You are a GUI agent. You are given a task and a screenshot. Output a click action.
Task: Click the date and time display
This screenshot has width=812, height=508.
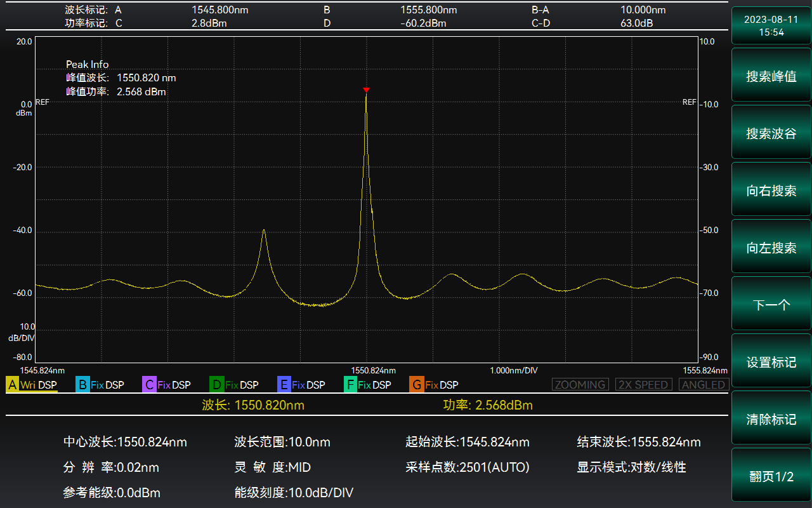[x=771, y=25]
